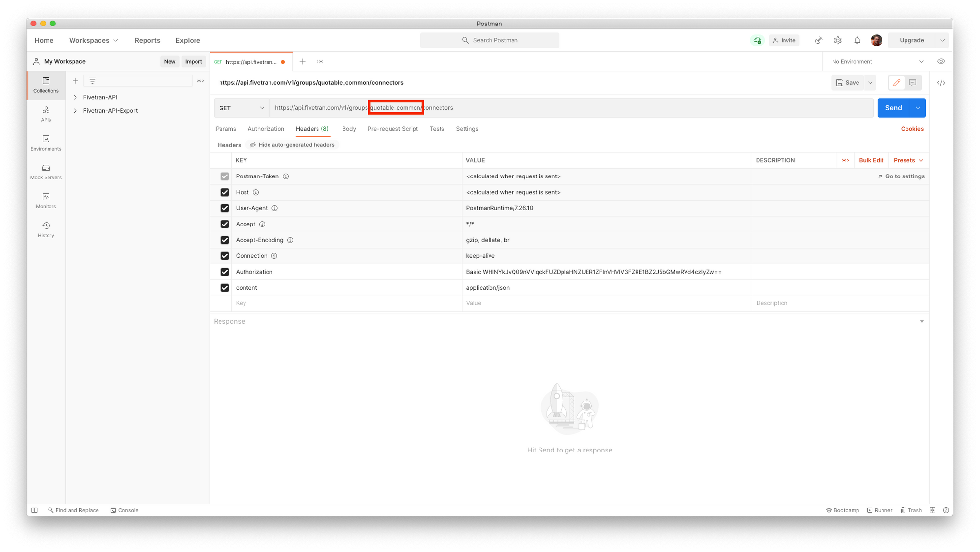The height and width of the screenshot is (552, 980).
Task: Open the Send button dropdown arrow
Action: coord(918,108)
